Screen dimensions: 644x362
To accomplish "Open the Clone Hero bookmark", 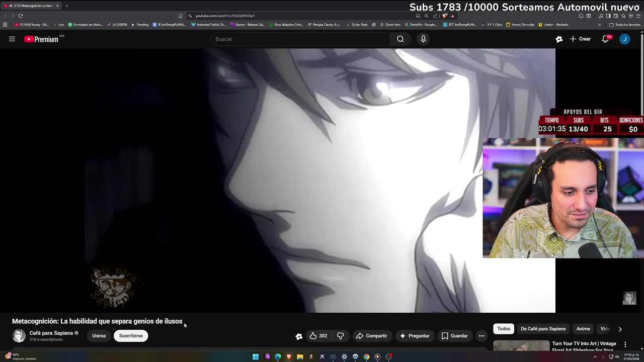I will (x=390, y=25).
